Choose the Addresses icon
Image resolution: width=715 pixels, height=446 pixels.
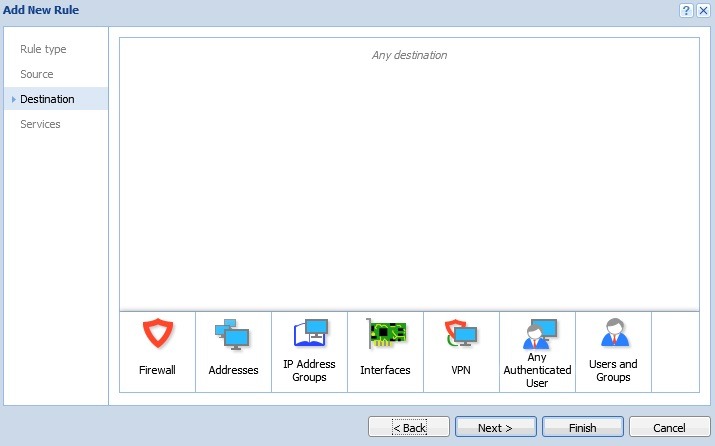pos(233,334)
